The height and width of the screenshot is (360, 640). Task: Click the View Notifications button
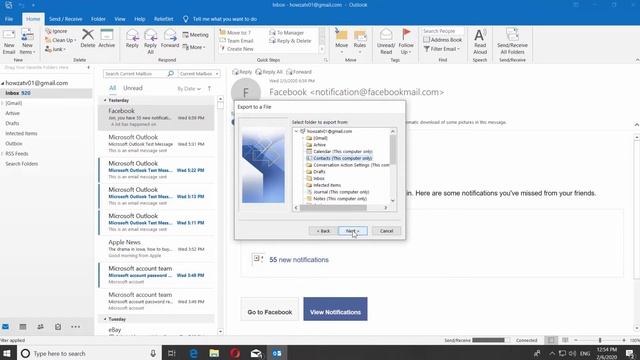click(x=335, y=309)
